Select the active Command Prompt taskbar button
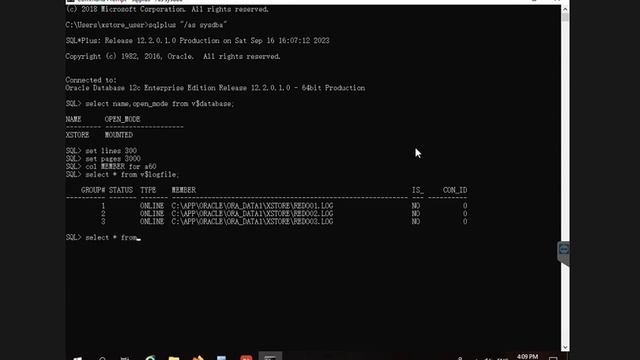The image size is (640, 360). pyautogui.click(x=270, y=356)
